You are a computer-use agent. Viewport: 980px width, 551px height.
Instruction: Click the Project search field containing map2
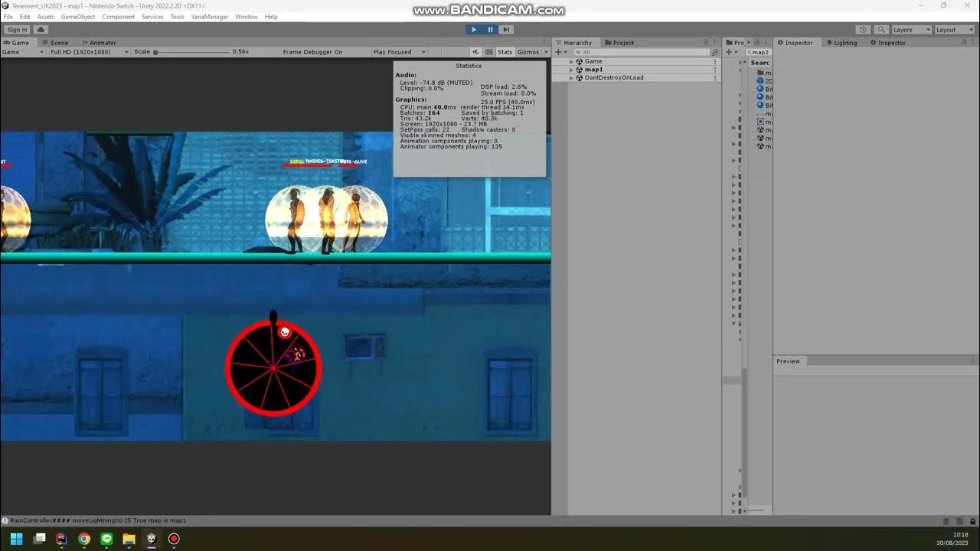pos(758,52)
